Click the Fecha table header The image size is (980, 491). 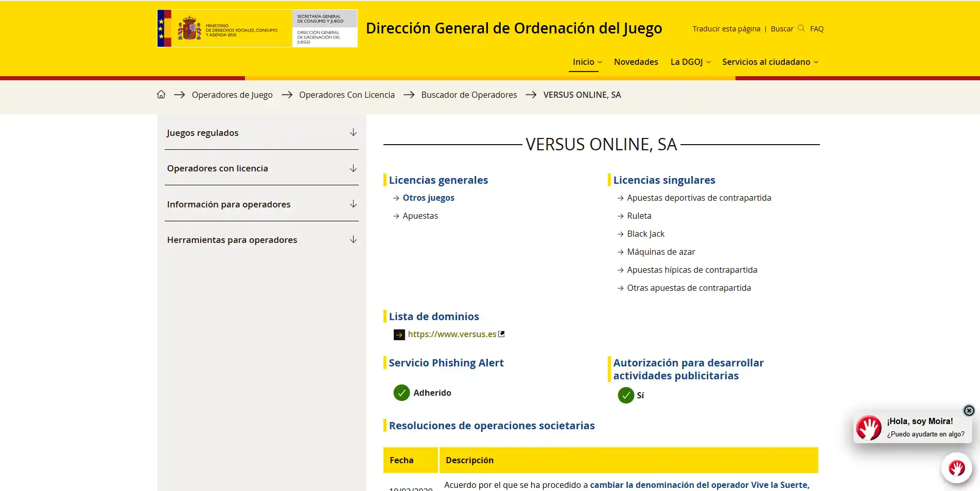[x=410, y=460]
